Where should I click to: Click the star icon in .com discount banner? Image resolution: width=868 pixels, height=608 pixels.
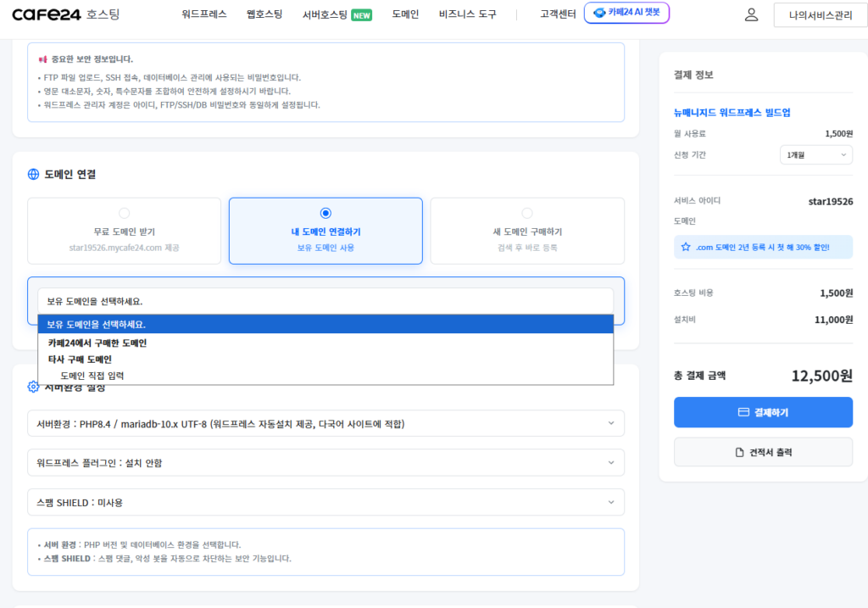coord(686,248)
